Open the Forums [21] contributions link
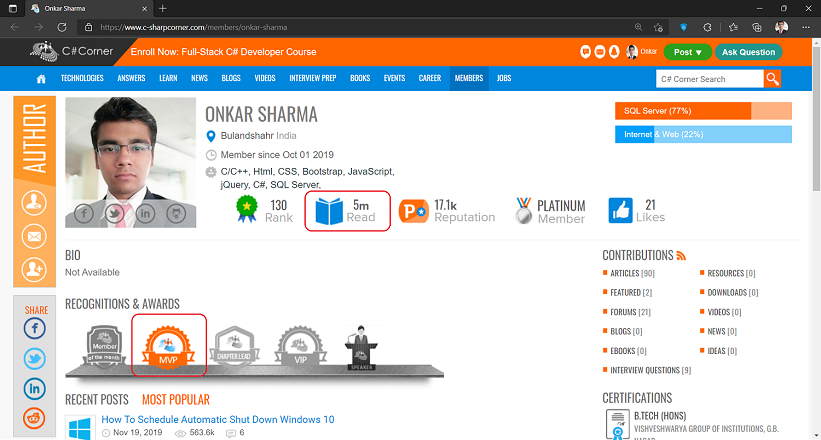The height and width of the screenshot is (440, 821). (x=630, y=312)
